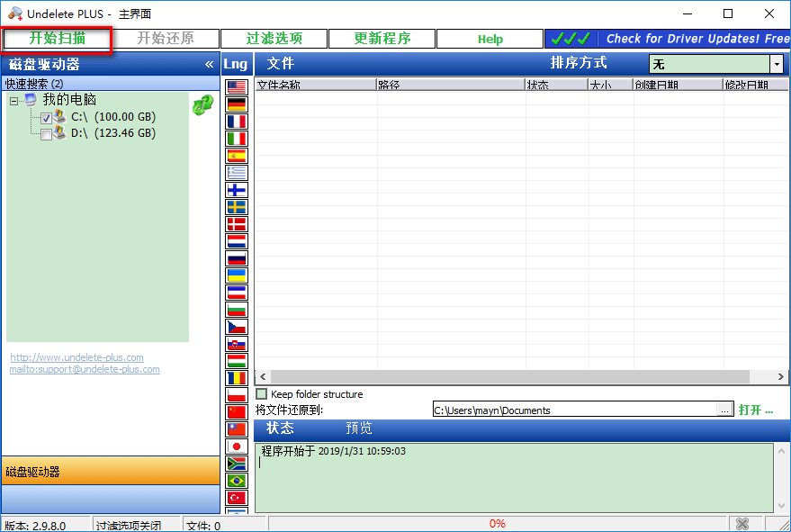Open the undelete-plus.com website link
This screenshot has width=791, height=532.
click(76, 357)
